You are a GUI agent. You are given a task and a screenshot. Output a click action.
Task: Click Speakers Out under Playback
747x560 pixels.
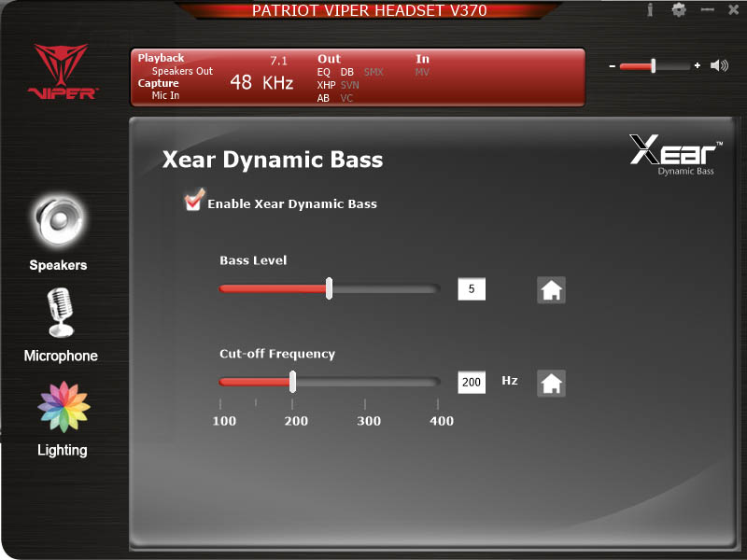182,71
